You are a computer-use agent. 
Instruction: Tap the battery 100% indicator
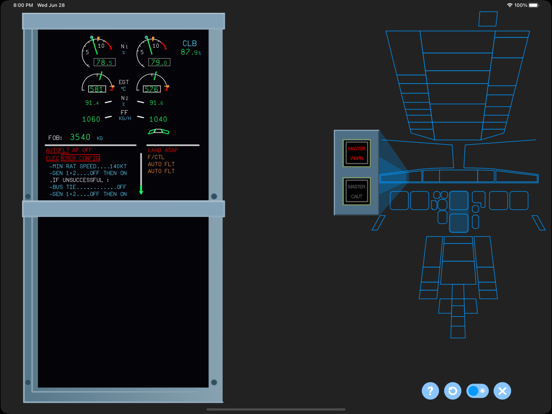526,5
